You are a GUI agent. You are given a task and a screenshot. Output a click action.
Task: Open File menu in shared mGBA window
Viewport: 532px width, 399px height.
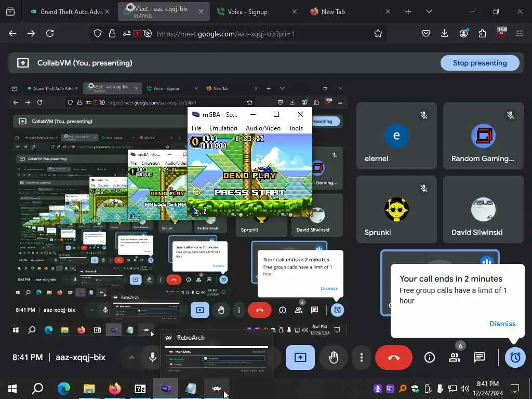(x=196, y=128)
